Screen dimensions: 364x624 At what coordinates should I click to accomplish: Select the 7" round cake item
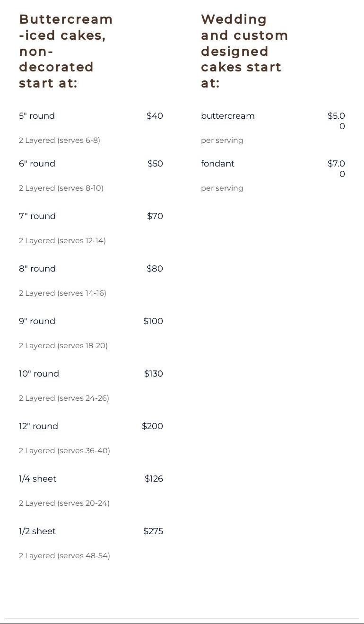[37, 216]
